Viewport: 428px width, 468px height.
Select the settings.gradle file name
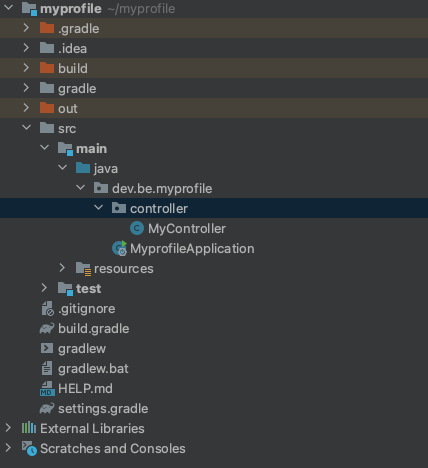point(103,409)
